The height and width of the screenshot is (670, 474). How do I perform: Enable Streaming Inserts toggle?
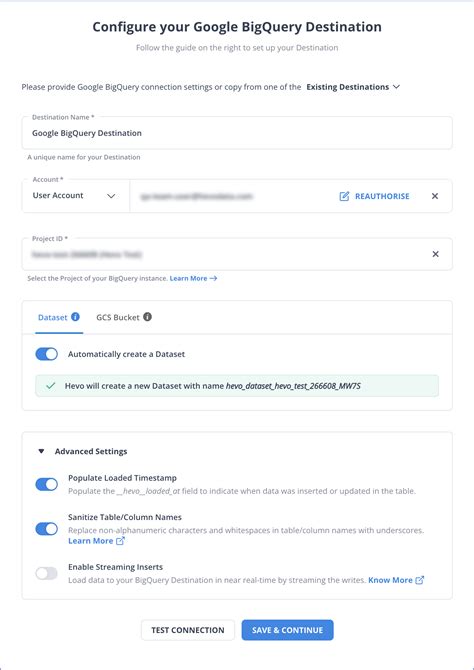(47, 573)
